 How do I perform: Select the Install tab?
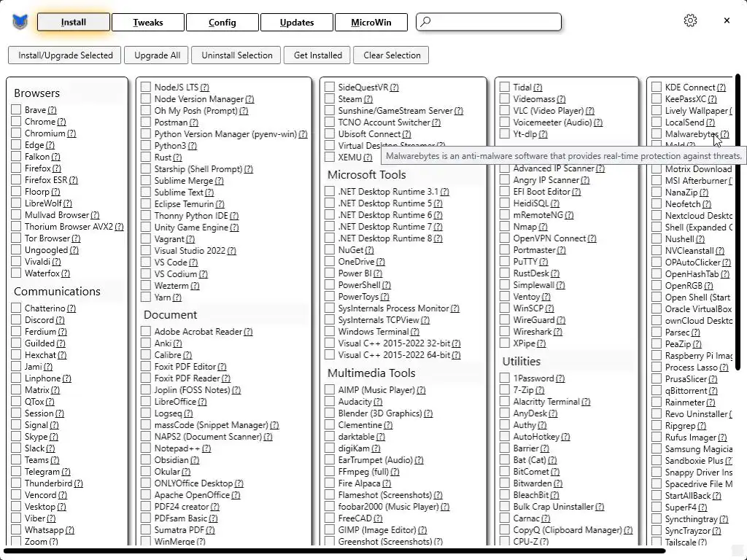point(74,23)
